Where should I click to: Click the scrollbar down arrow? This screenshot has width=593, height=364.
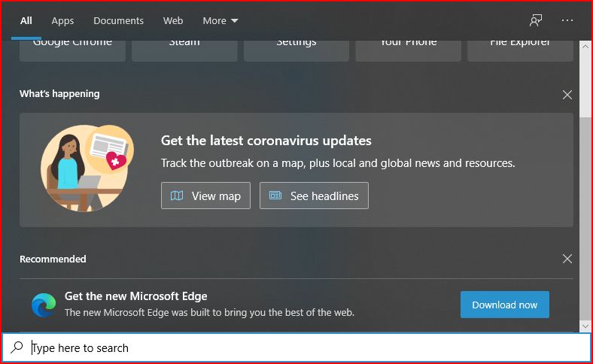(x=585, y=326)
